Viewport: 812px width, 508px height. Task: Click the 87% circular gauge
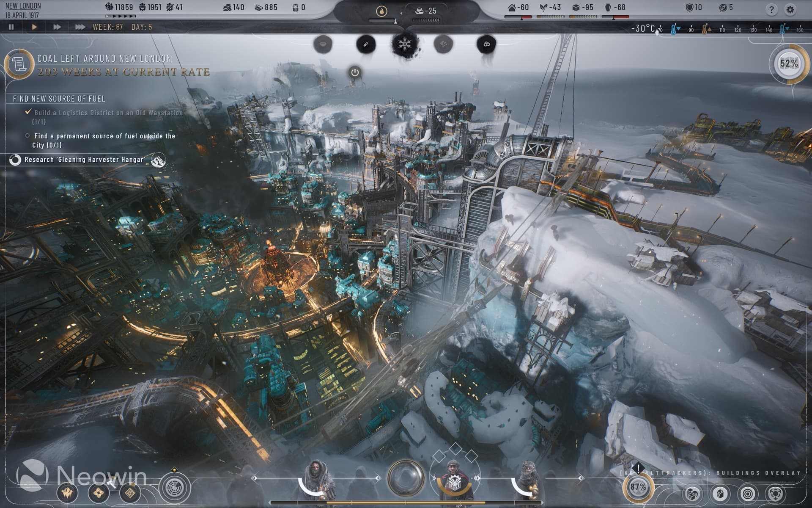[x=637, y=487]
